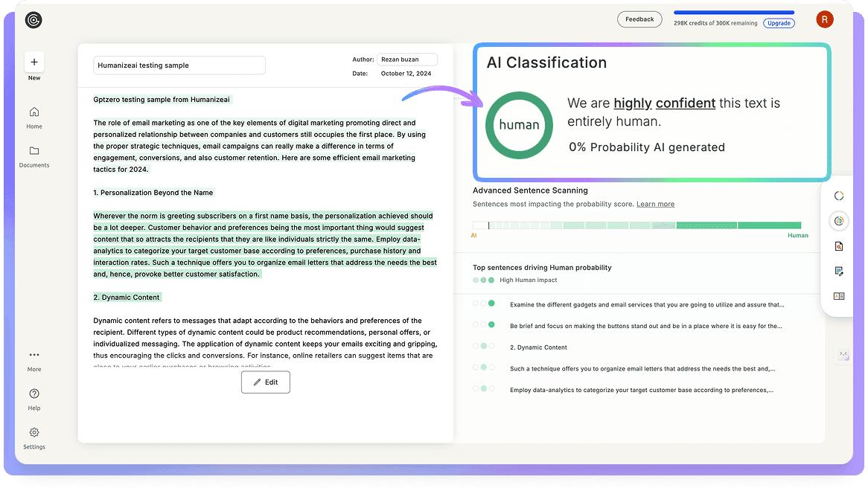Open the writing feedback pencil-document icon
The width and height of the screenshot is (868, 494).
[839, 271]
